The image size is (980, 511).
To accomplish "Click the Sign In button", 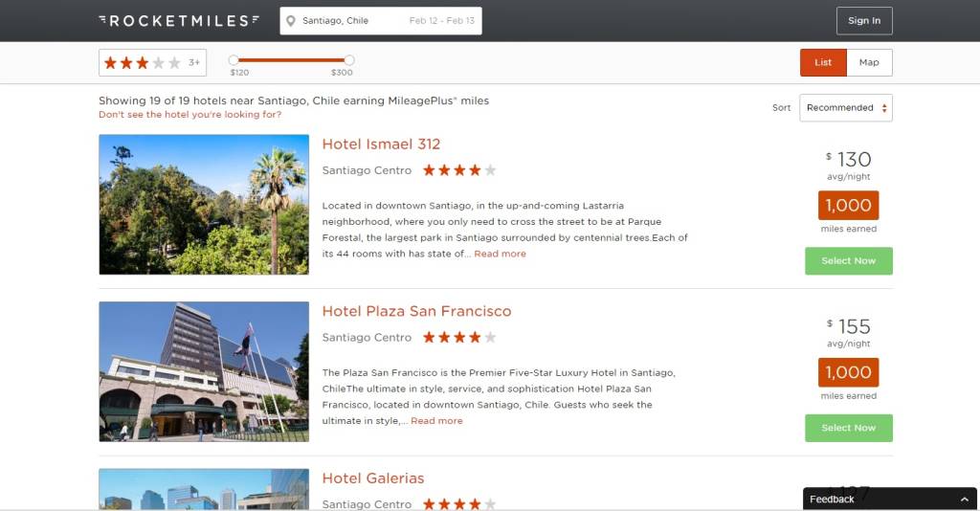I will pyautogui.click(x=864, y=21).
